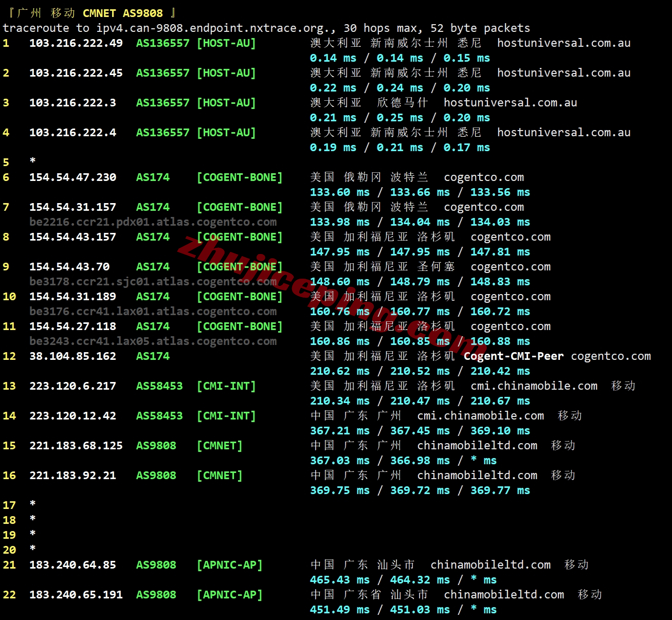This screenshot has height=620, width=672.
Task: Select the header text 广州 移动 CMNET AS9808
Action: (89, 13)
